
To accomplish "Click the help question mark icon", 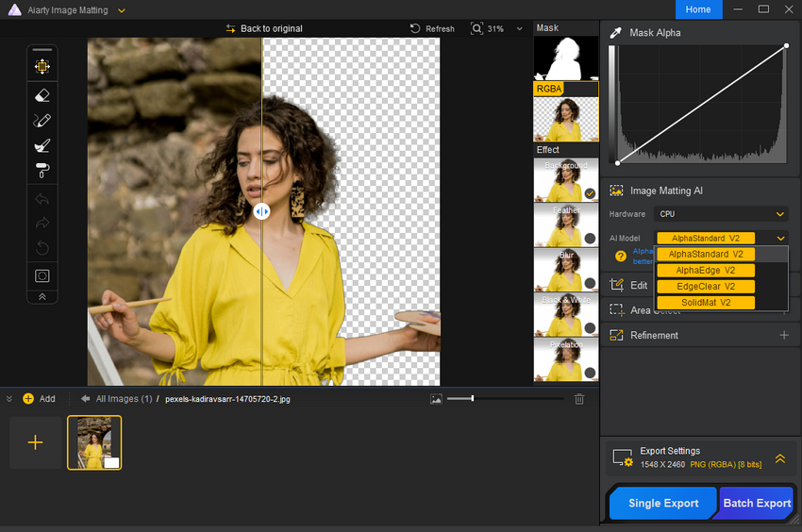I will pyautogui.click(x=620, y=256).
